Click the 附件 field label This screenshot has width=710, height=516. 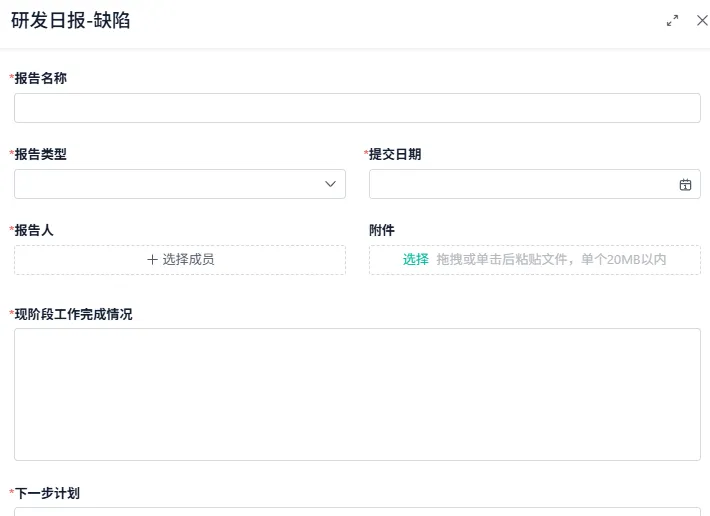pyautogui.click(x=382, y=230)
